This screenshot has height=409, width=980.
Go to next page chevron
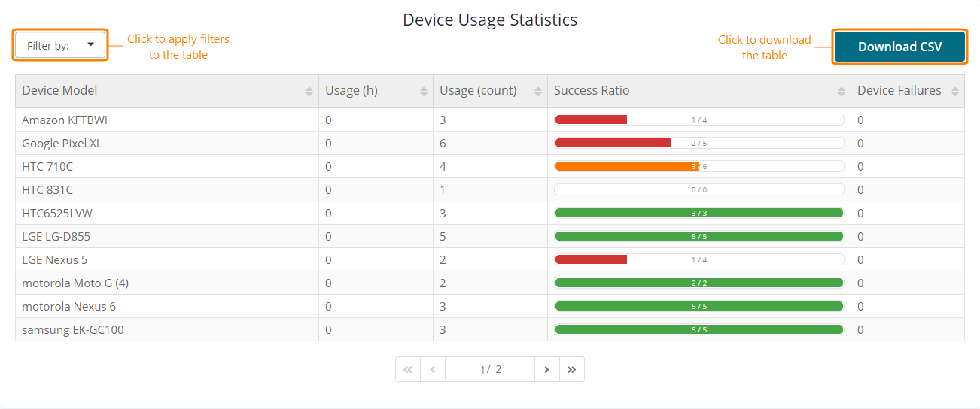pyautogui.click(x=546, y=369)
